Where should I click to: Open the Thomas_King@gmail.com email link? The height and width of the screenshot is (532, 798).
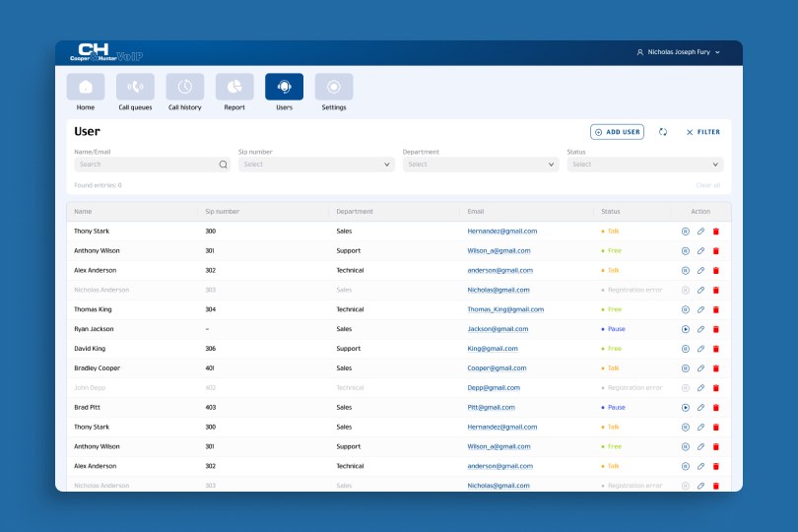click(505, 309)
